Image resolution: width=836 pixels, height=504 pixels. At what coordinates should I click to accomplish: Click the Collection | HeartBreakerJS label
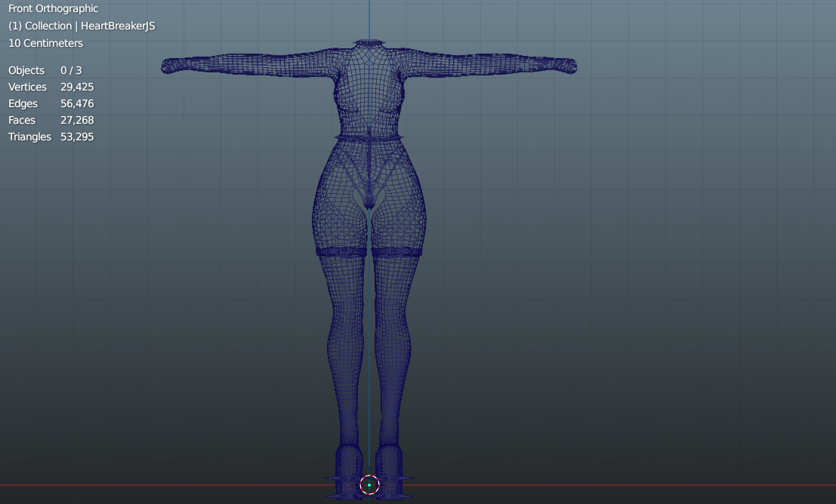click(82, 26)
